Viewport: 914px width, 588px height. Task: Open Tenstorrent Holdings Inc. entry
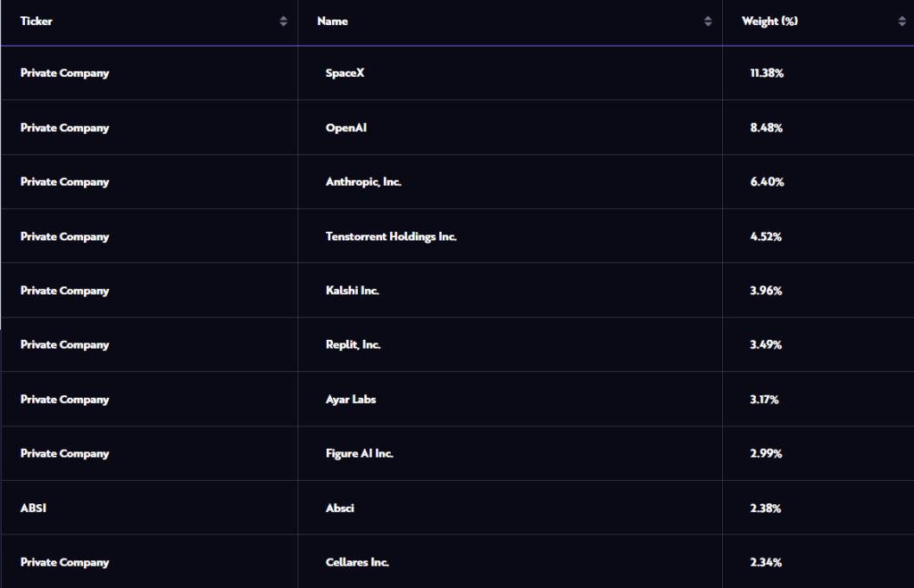point(391,236)
